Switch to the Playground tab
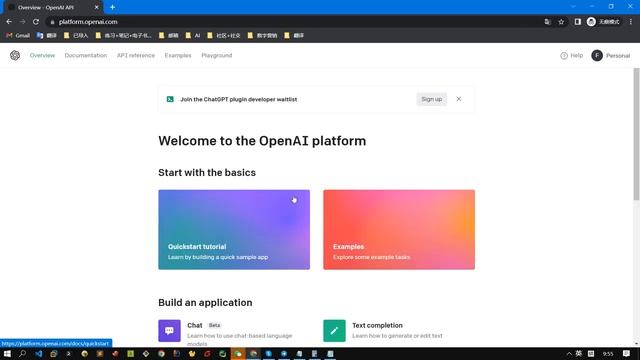This screenshot has width=640, height=360. (x=217, y=55)
